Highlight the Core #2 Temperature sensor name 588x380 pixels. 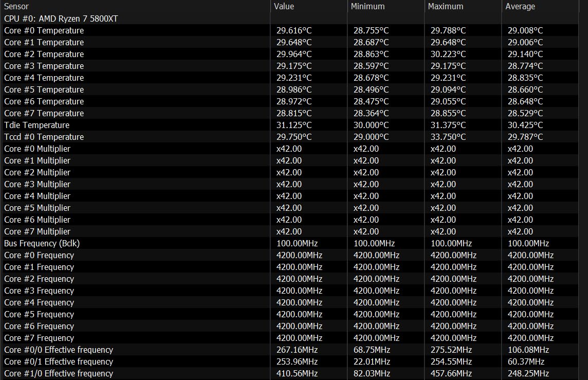tap(44, 54)
